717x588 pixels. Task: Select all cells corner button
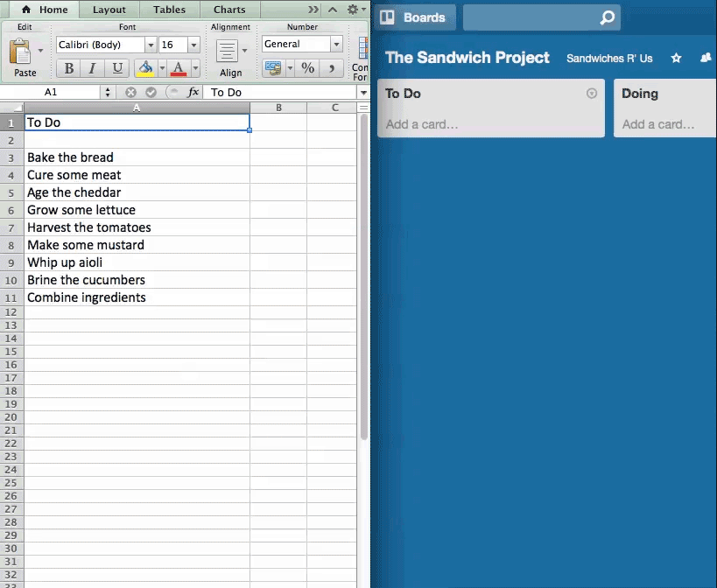click(12, 108)
